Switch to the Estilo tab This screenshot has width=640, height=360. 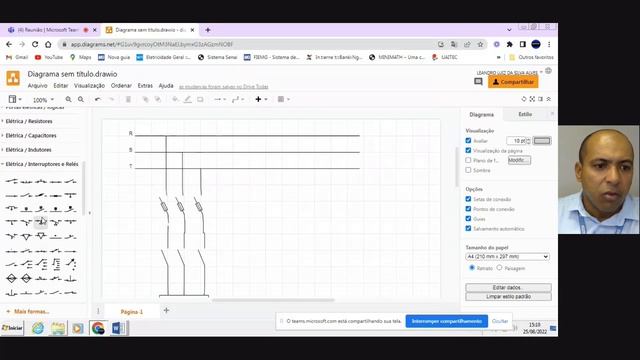[525, 114]
